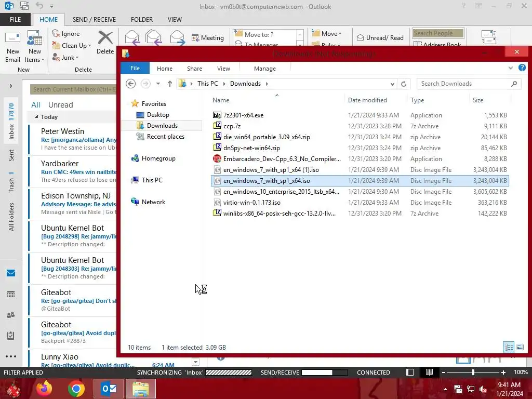The image size is (532, 399).
Task: Click This PC breadcrumb in address bar
Action: click(208, 84)
